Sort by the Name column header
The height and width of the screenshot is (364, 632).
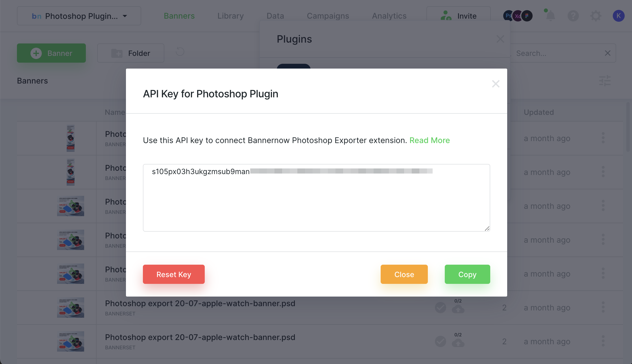[115, 112]
